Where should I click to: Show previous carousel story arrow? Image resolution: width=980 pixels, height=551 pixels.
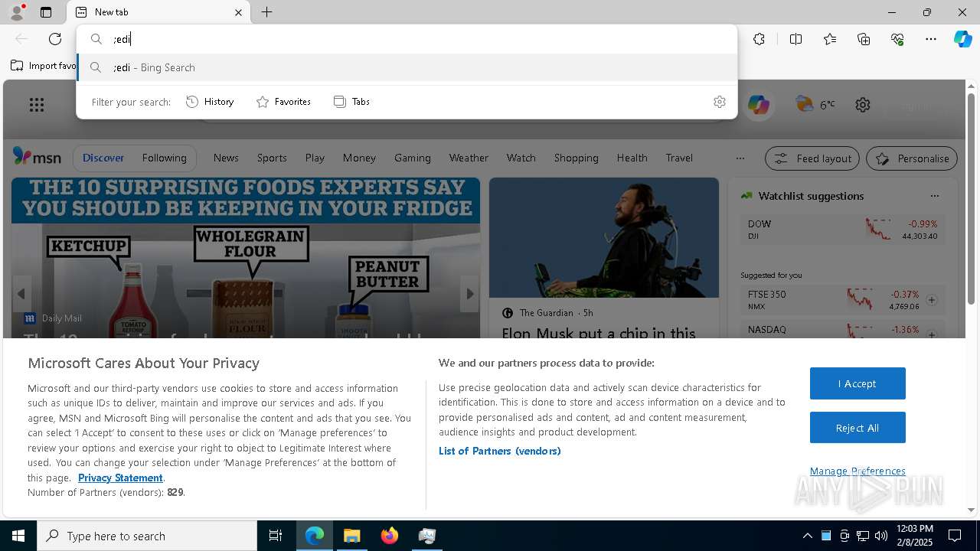click(21, 294)
